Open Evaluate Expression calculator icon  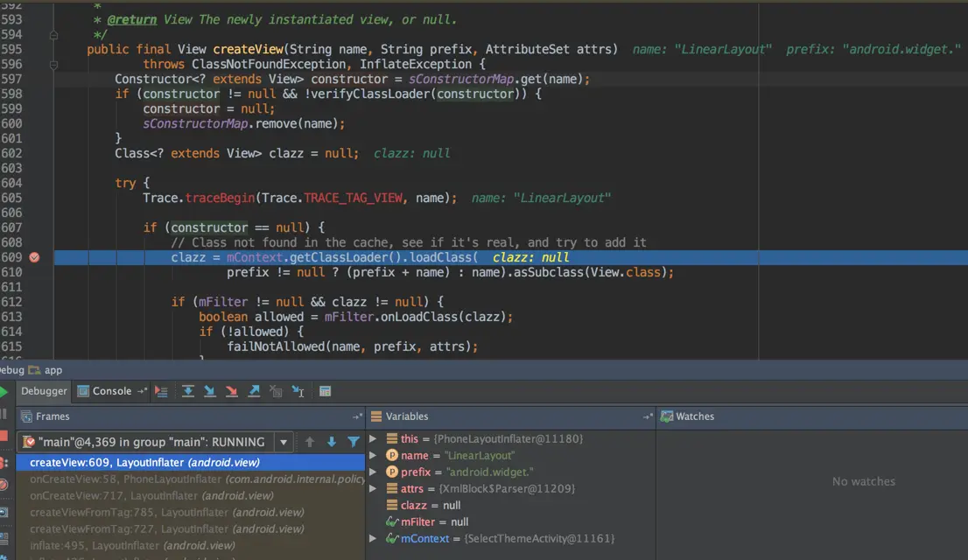(325, 391)
